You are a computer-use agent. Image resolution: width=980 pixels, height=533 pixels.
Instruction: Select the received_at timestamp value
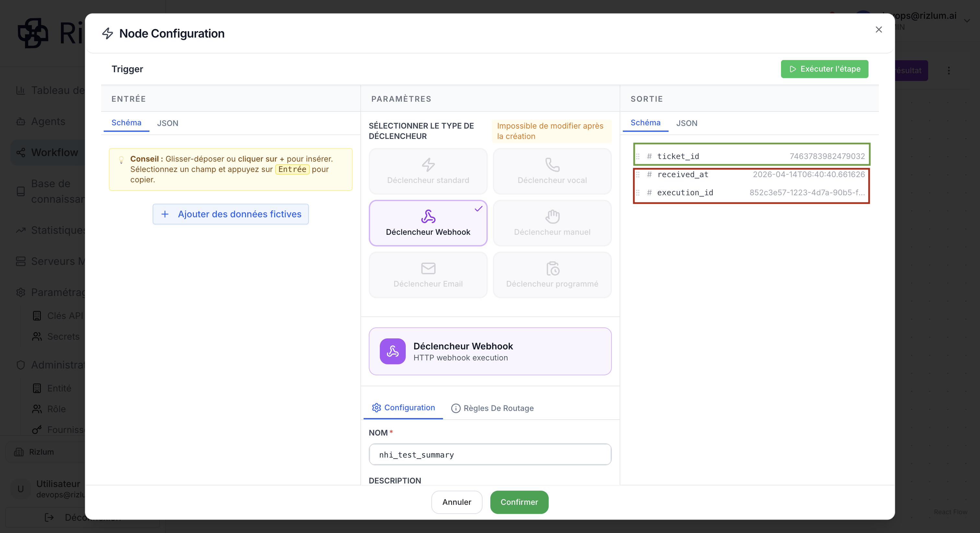(809, 175)
